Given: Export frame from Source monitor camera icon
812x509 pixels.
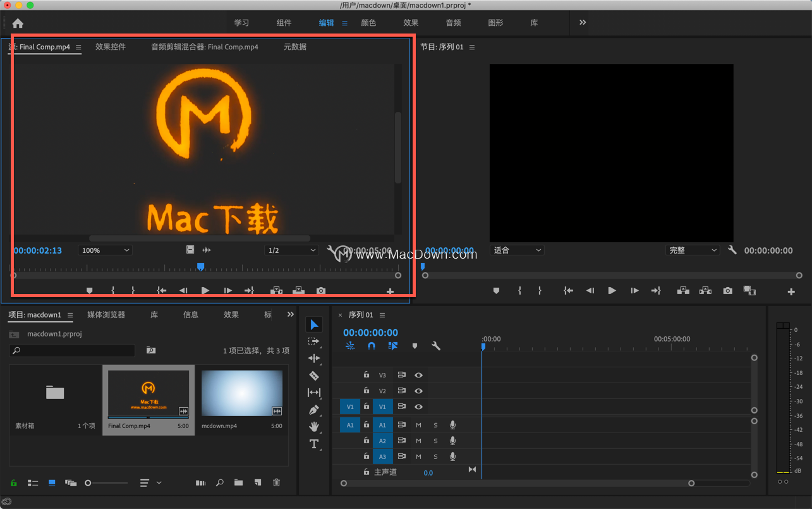Looking at the screenshot, I should (321, 291).
